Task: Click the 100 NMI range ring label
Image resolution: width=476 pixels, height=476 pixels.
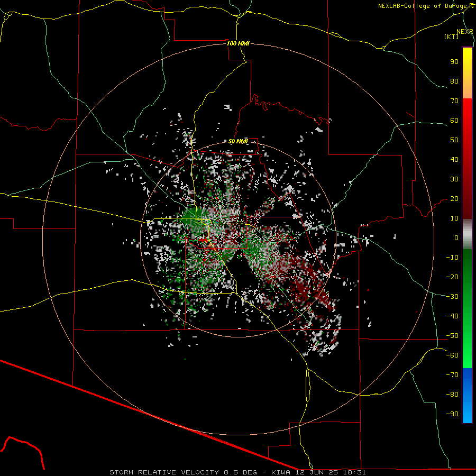Action: coord(238,43)
